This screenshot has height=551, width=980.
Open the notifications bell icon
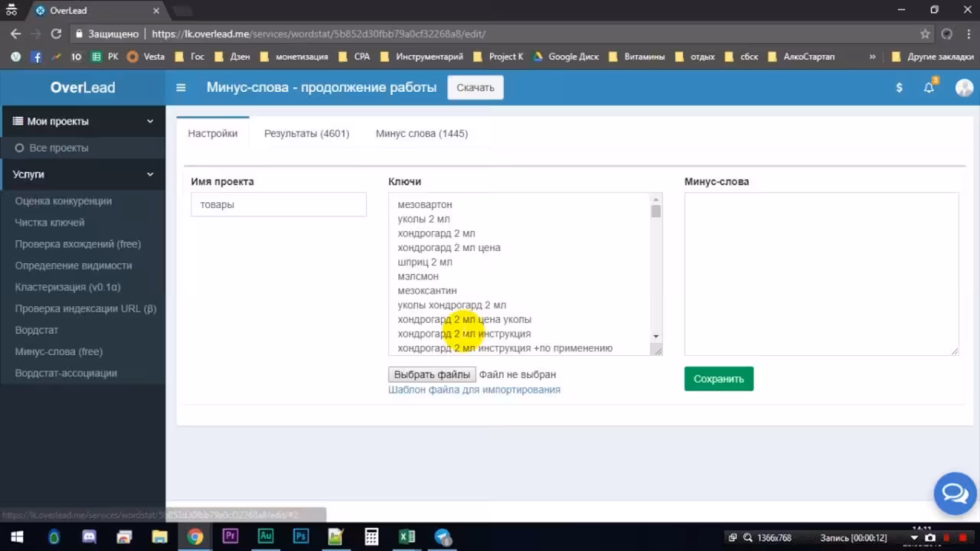click(929, 87)
